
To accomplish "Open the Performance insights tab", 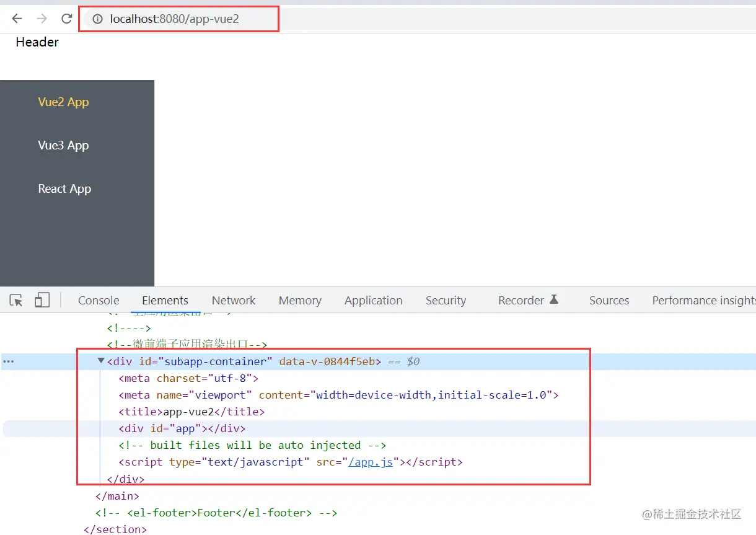I will (704, 301).
